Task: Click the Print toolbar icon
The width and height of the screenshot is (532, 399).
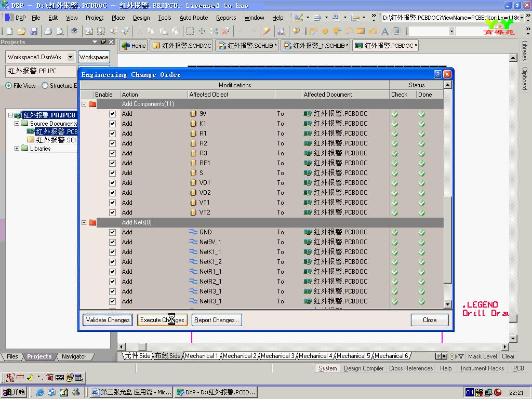Action: coord(48,31)
